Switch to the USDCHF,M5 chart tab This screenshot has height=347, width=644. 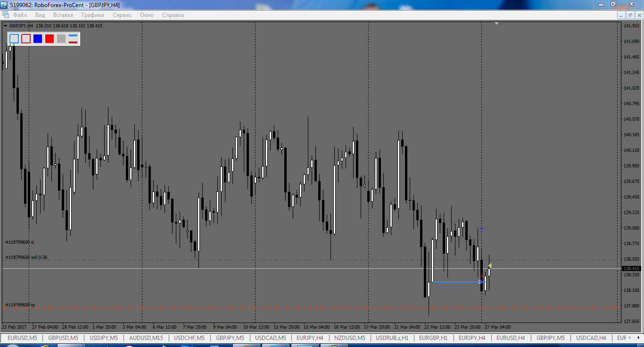pos(189,338)
